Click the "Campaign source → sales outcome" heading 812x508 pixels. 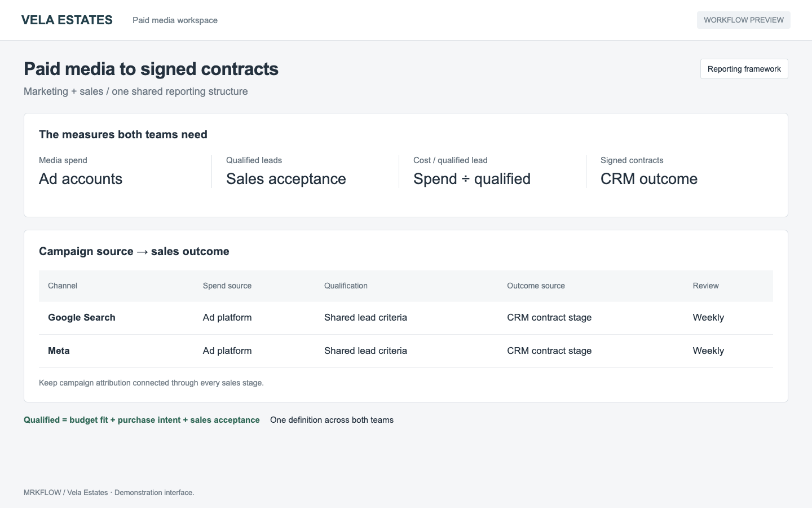[134, 251]
